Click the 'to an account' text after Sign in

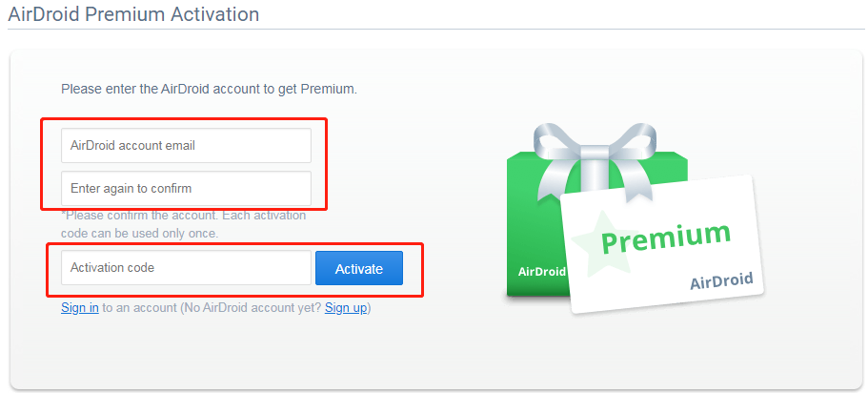(x=139, y=308)
